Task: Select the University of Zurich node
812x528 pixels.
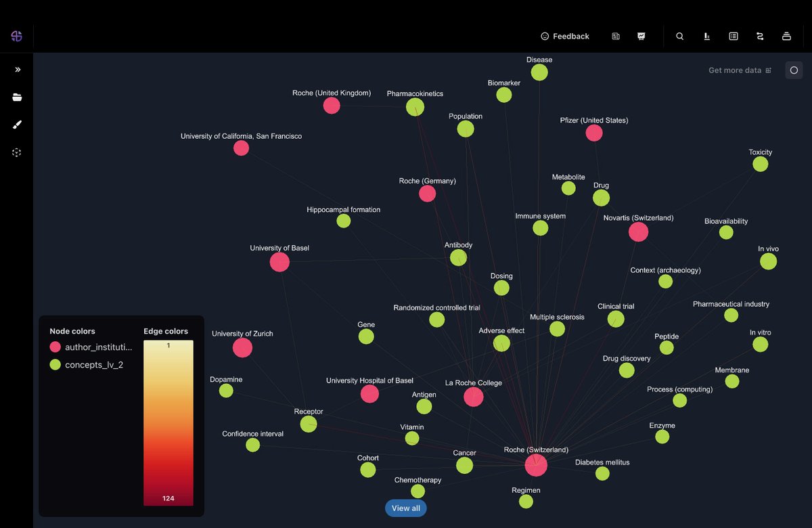Action: (242, 348)
